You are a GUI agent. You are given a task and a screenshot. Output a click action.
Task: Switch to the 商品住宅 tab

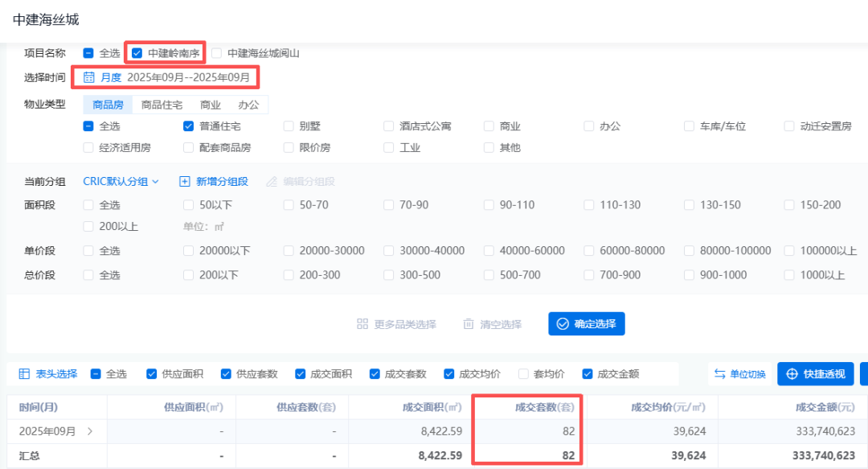pyautogui.click(x=162, y=105)
